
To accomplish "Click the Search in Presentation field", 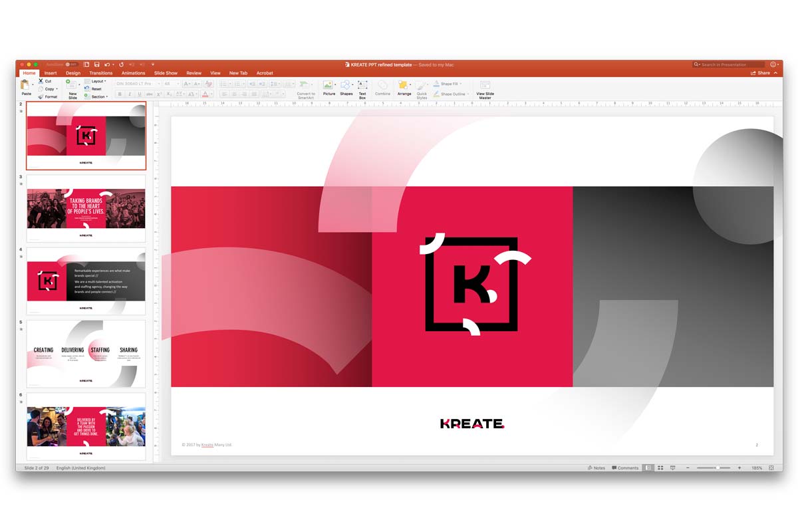I will (x=728, y=65).
